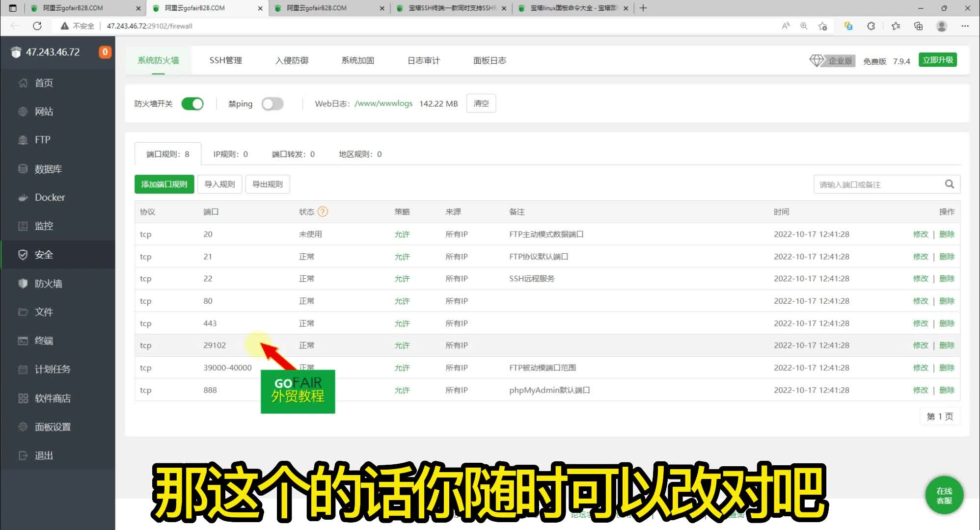This screenshot has width=980, height=530.
Task: Switch to the 日志审计 tab
Action: coord(424,60)
